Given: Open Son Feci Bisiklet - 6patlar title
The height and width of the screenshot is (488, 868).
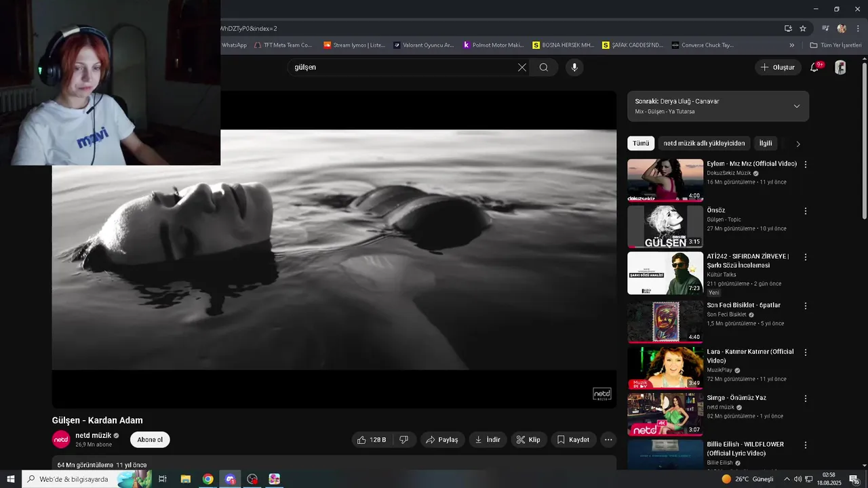Looking at the screenshot, I should (x=744, y=305).
